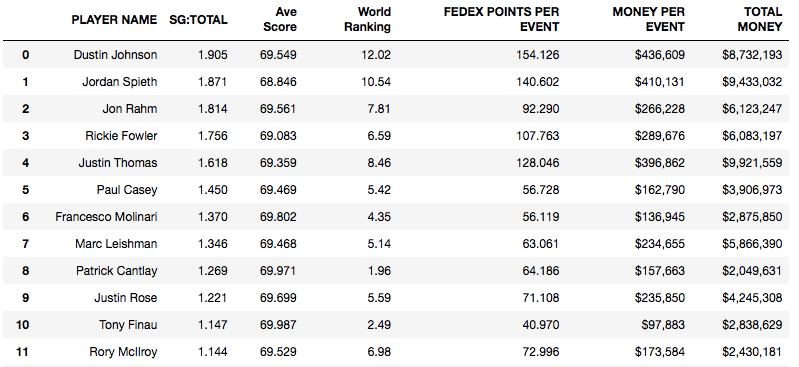799x367 pixels.
Task: Select the World Ranking column header
Action: pos(367,19)
